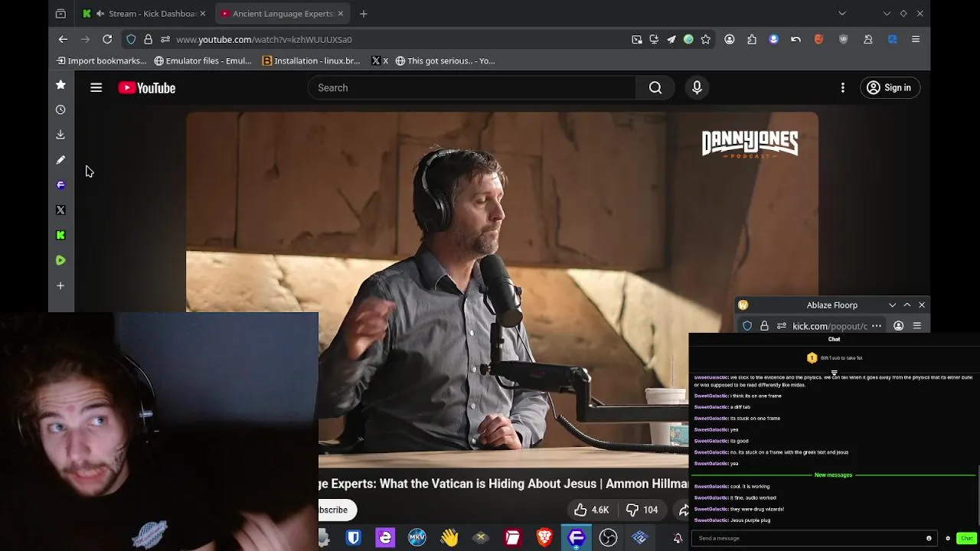Switch to Stream - Kick Dashboard tab

pos(144,13)
